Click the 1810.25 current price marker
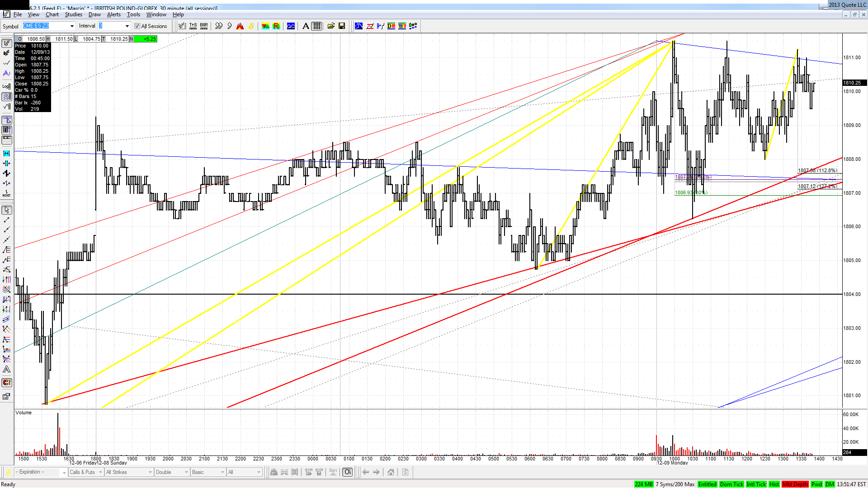Image resolution: width=868 pixels, height=488 pixels. [x=854, y=83]
